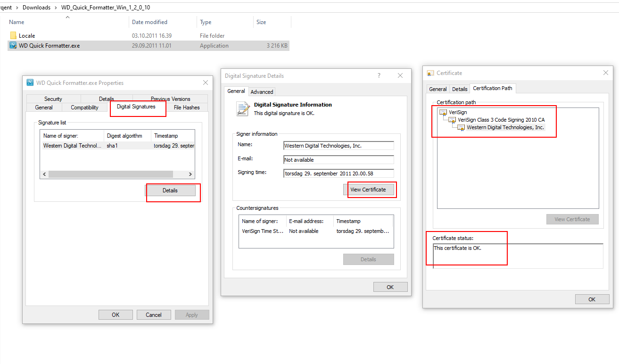The height and width of the screenshot is (364, 619).
Task: Click E-mail address column in Countersignatures
Action: pos(310,221)
